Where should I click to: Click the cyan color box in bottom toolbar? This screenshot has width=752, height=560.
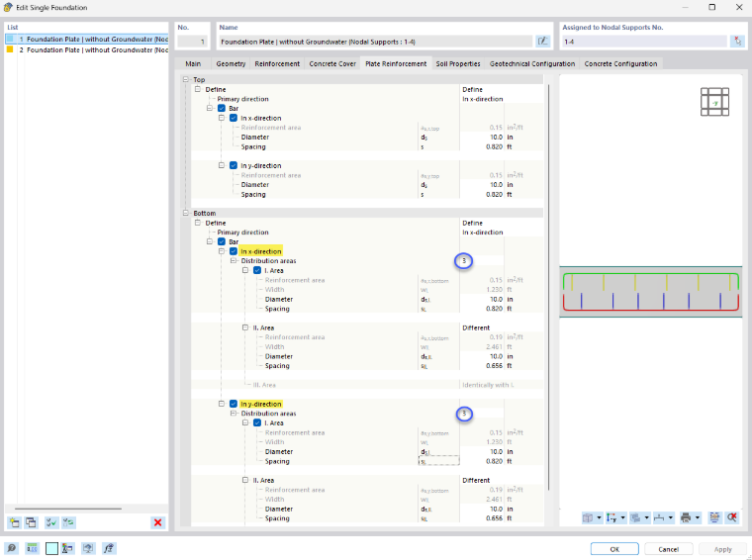pyautogui.click(x=51, y=548)
